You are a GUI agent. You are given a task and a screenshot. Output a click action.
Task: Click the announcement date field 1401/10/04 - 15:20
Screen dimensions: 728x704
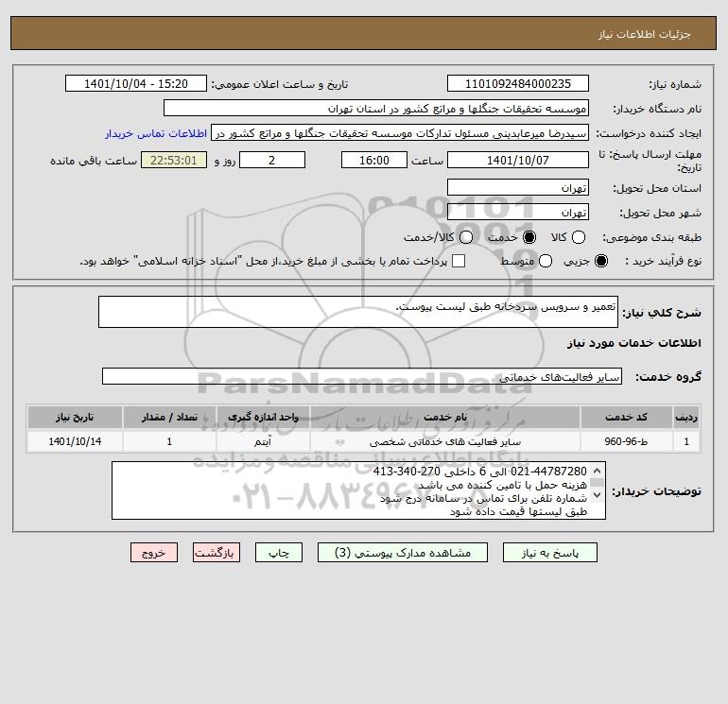tap(136, 83)
